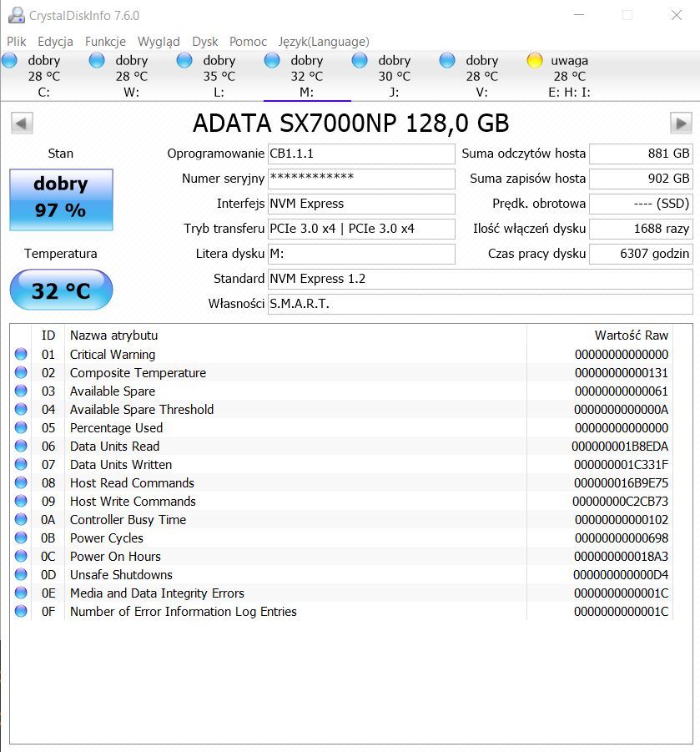Select the 'dobry 35 °C' label of drive L:
700x752 pixels.
[219, 68]
